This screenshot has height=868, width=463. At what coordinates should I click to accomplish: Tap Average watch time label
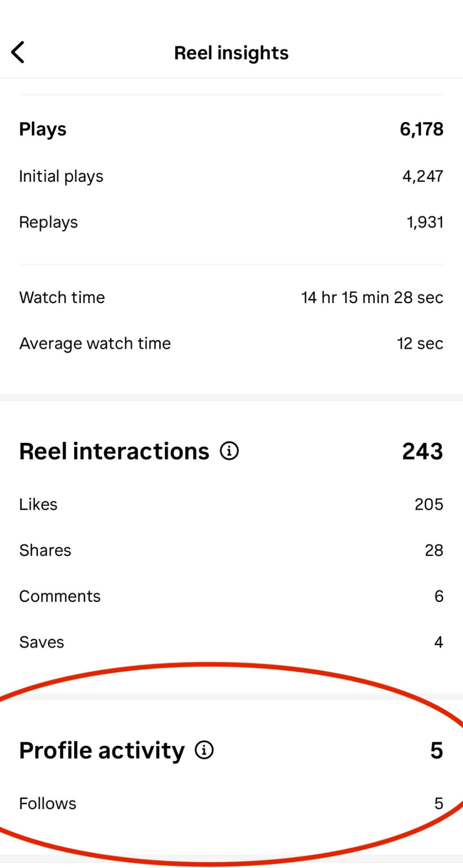point(95,343)
